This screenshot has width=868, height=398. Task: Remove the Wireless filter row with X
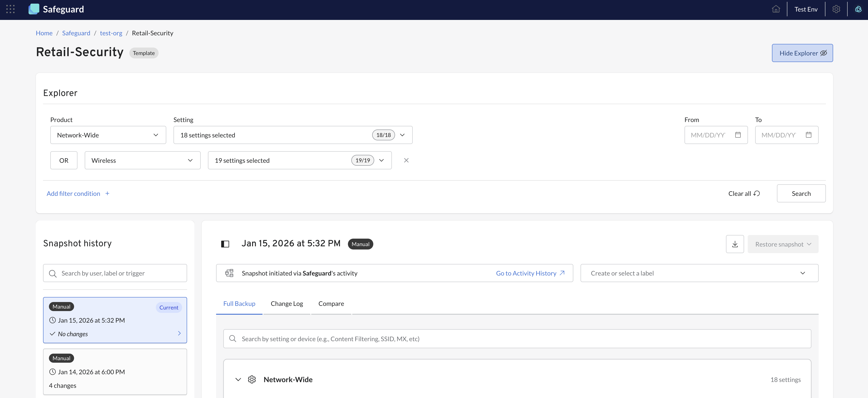(406, 160)
